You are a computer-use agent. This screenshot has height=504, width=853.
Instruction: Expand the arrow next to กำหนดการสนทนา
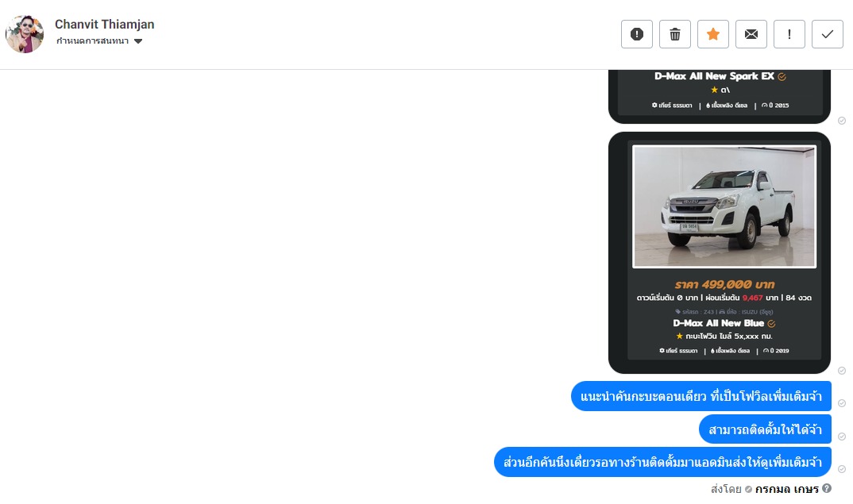(138, 41)
